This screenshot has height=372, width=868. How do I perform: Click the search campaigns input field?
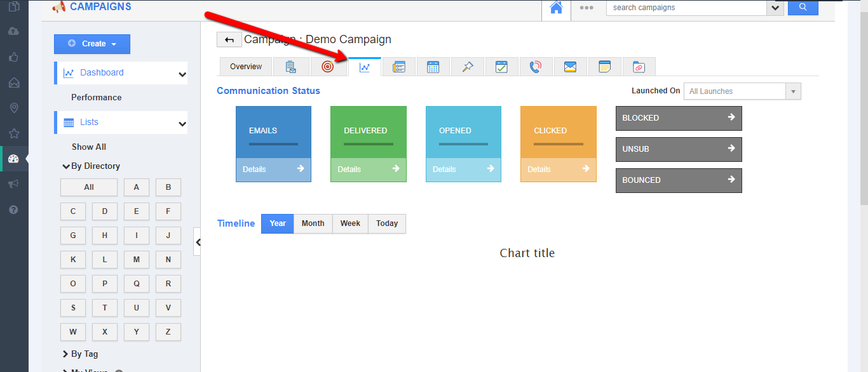(686, 8)
